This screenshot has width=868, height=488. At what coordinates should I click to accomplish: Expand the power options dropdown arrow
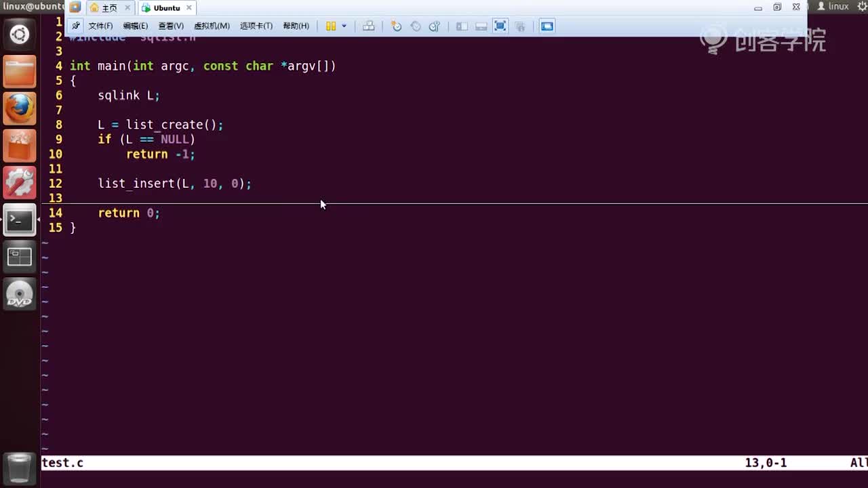click(x=344, y=26)
